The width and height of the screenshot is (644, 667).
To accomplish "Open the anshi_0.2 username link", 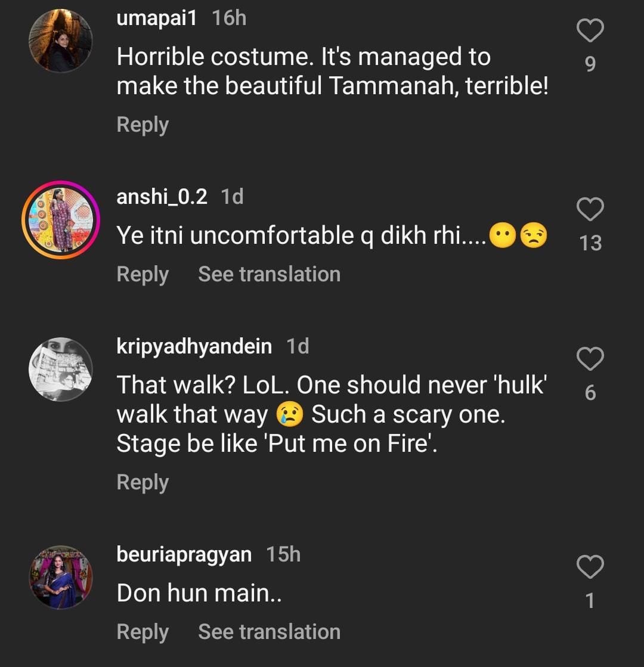I will coord(162,197).
